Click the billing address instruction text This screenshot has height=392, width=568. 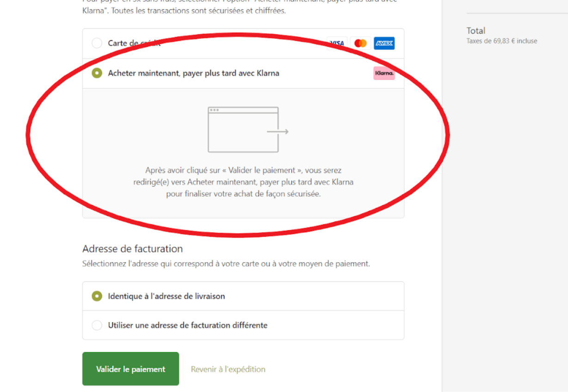coord(226,264)
